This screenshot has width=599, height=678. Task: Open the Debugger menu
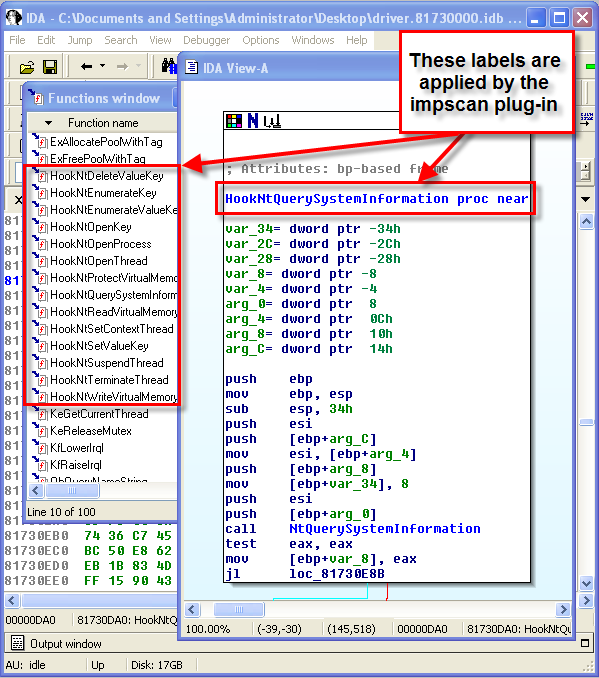pyautogui.click(x=206, y=40)
